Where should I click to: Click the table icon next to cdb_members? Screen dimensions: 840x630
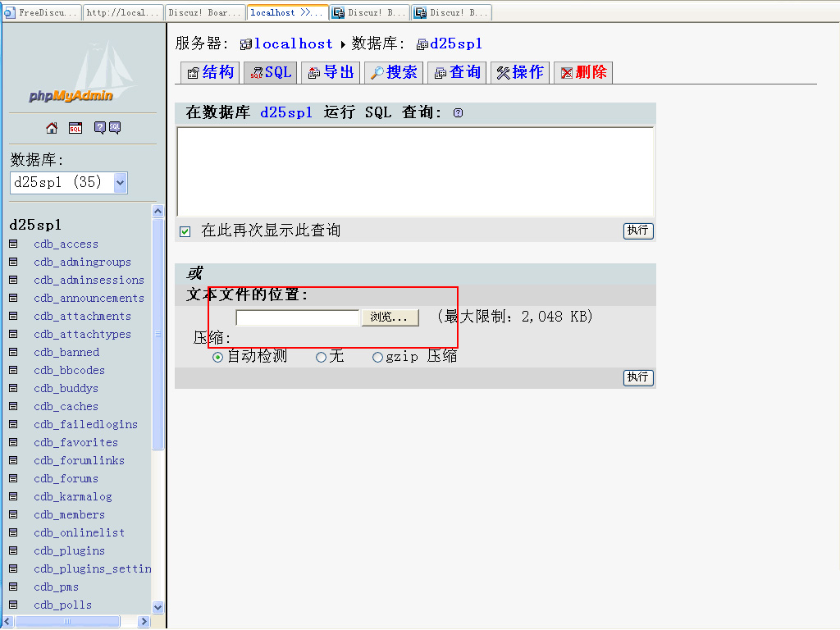click(x=12, y=514)
